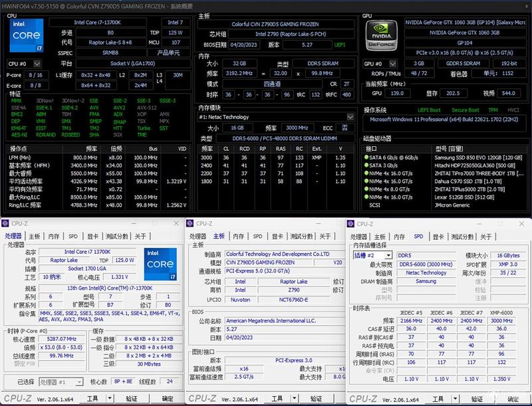Screen dimensions: 532x406
Task: Click 验证 button in CPU-Z processor window
Action: (x=132, y=398)
